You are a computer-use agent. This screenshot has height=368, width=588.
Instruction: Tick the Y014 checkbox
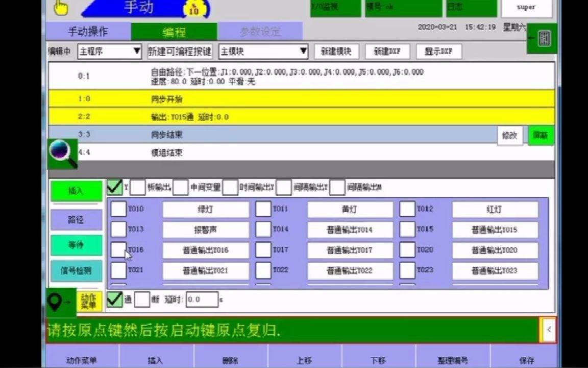pos(263,229)
